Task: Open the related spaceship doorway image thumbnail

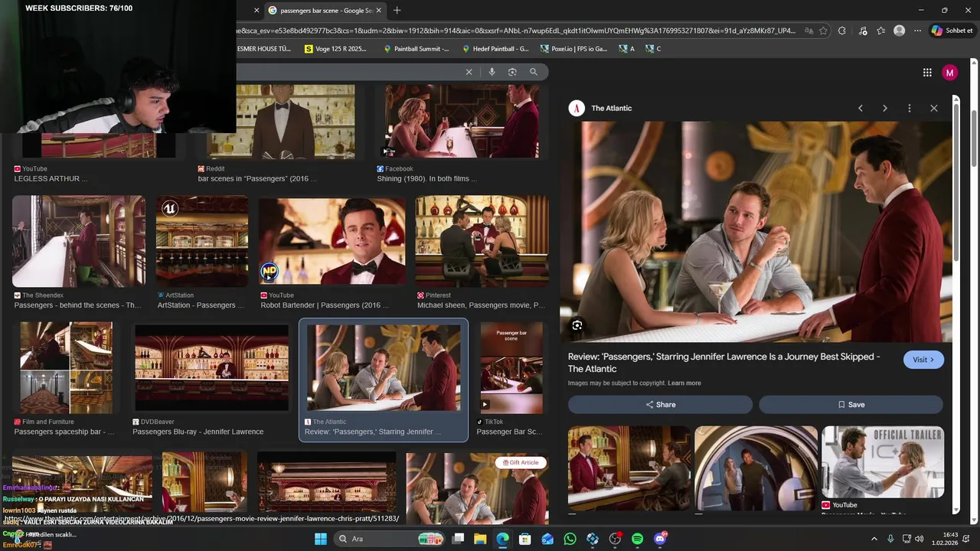Action: pos(756,468)
